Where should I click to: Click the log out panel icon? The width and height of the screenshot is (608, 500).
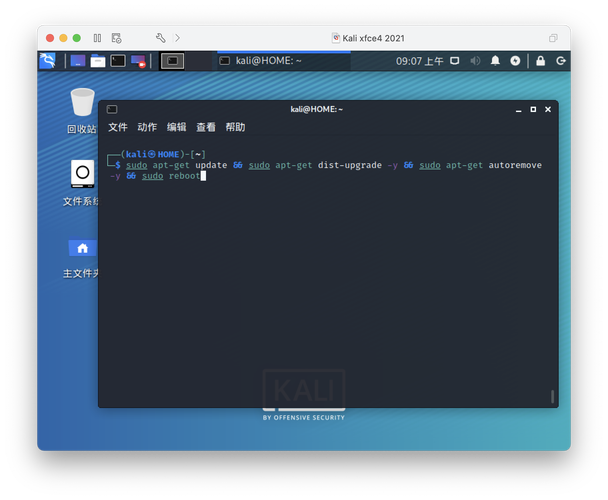click(x=561, y=61)
